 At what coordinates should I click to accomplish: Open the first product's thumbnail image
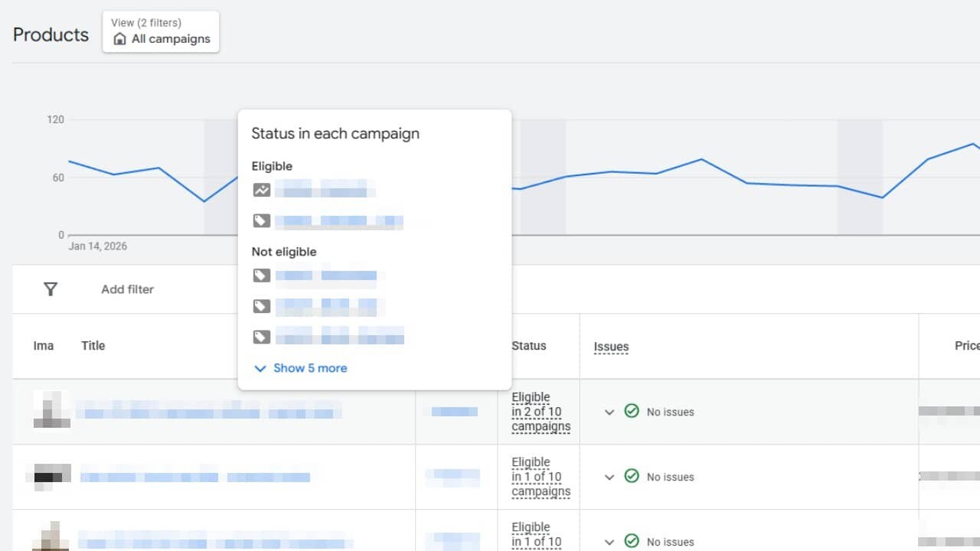click(52, 411)
